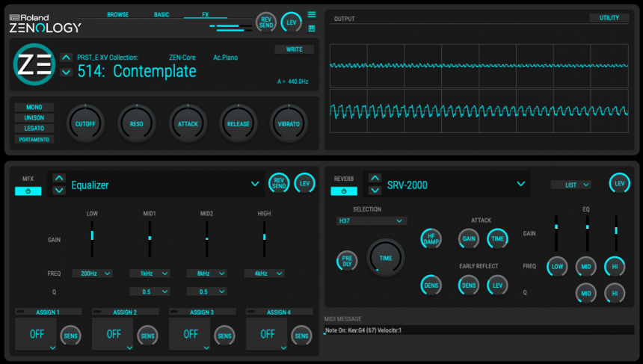Open the H37 selection dropdown
The image size is (643, 364).
pyautogui.click(x=372, y=221)
